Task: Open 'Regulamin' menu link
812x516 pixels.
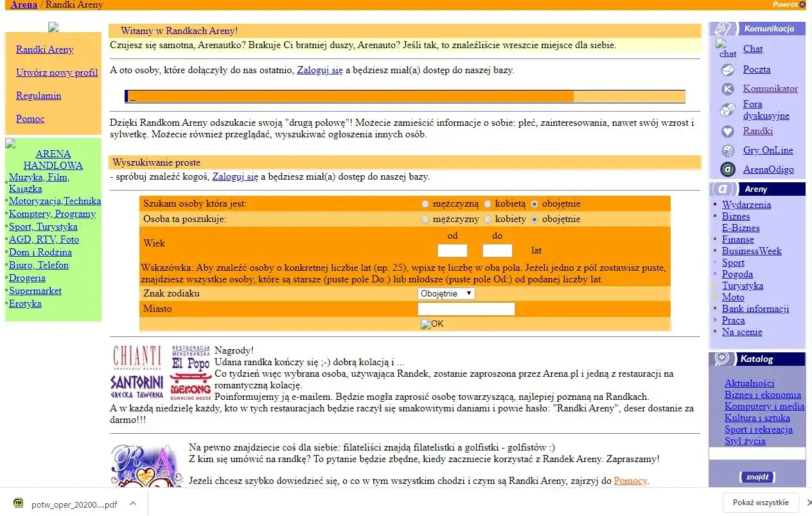Action: (39, 96)
